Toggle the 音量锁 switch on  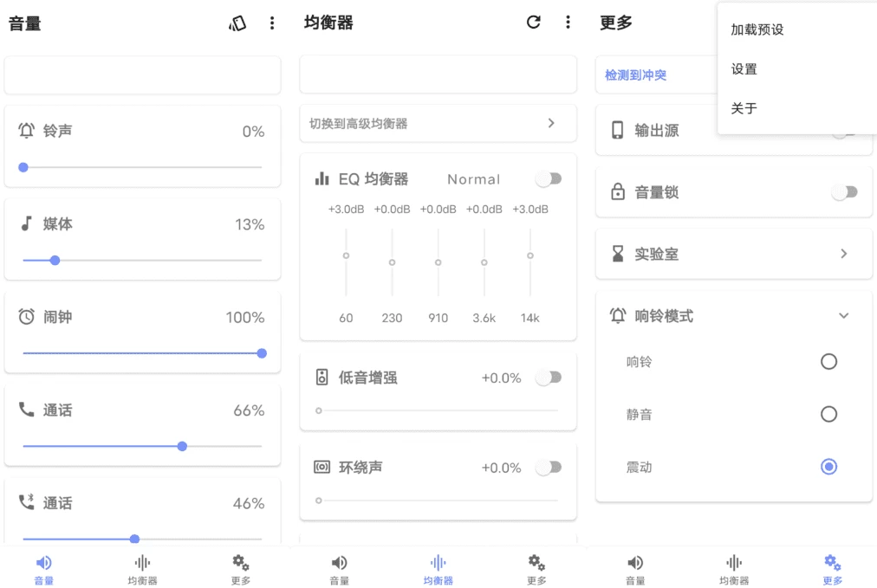pyautogui.click(x=844, y=192)
